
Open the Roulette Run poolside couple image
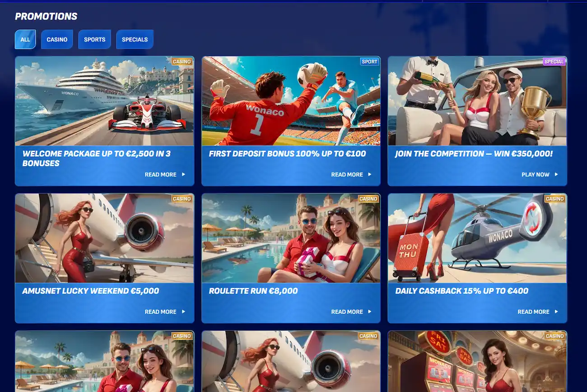[x=291, y=238]
